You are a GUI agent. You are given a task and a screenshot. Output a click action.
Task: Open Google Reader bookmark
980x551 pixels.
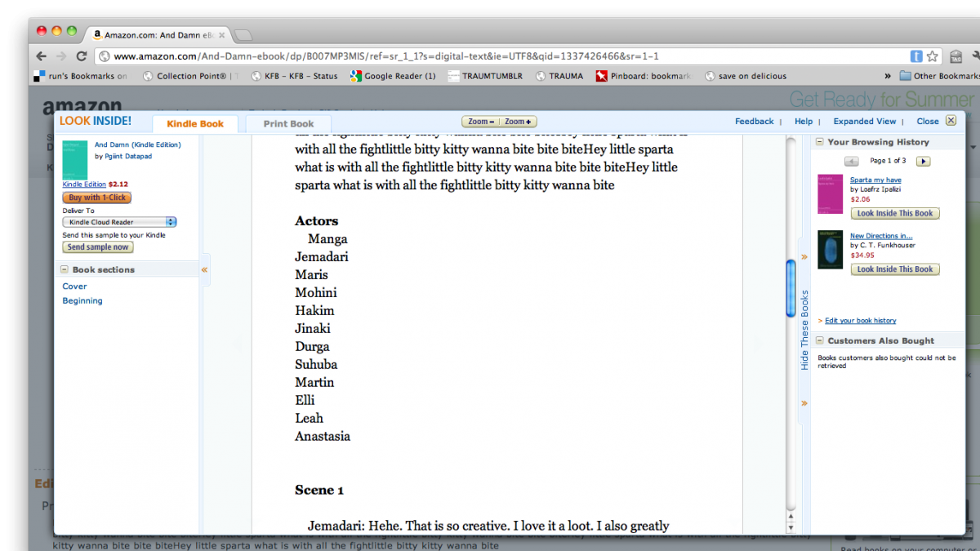[x=393, y=76]
